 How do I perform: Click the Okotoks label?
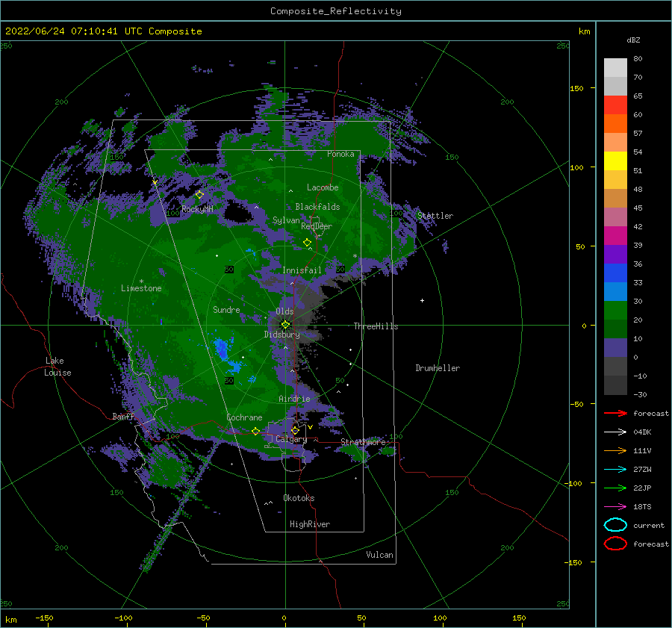click(299, 497)
